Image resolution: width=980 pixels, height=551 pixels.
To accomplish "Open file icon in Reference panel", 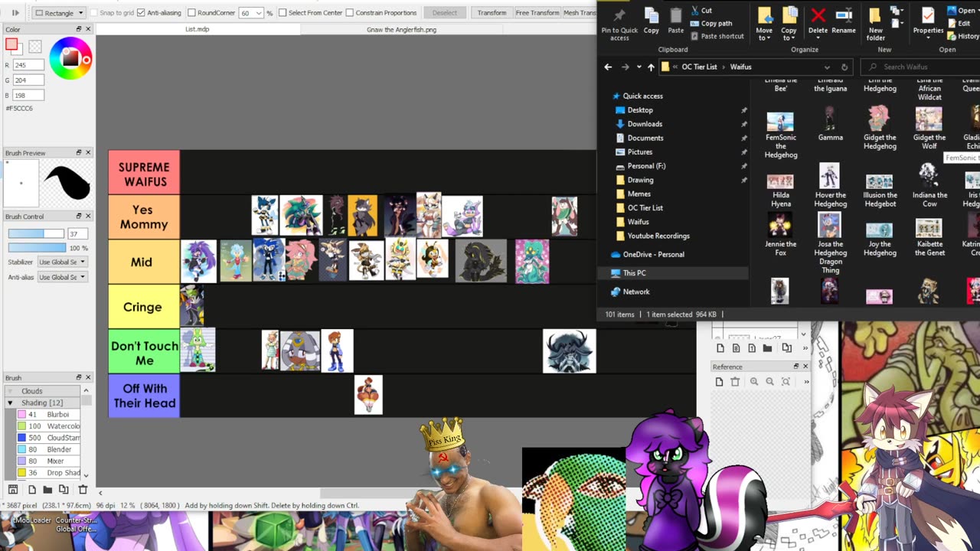I will coord(720,382).
